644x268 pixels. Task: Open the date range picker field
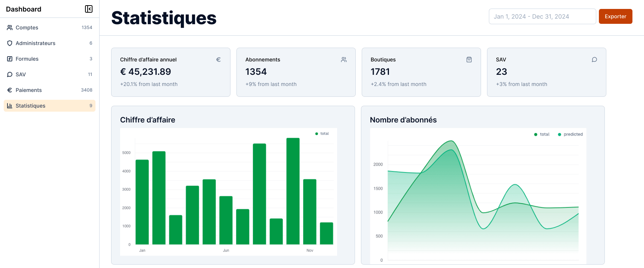tap(542, 16)
